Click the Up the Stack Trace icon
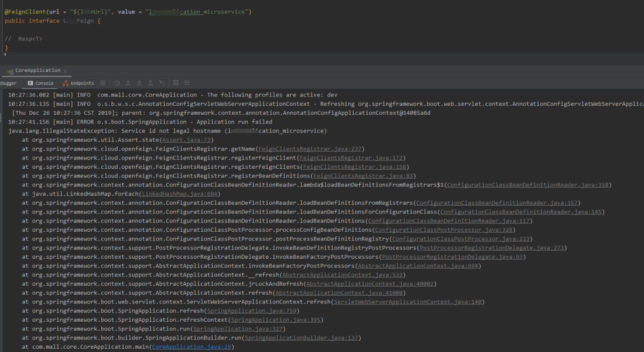Image resolution: width=644 pixels, height=352 pixels. pos(150,83)
